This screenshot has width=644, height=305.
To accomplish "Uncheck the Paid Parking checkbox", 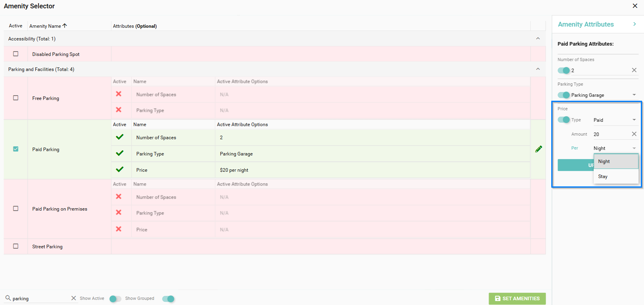I will point(16,149).
